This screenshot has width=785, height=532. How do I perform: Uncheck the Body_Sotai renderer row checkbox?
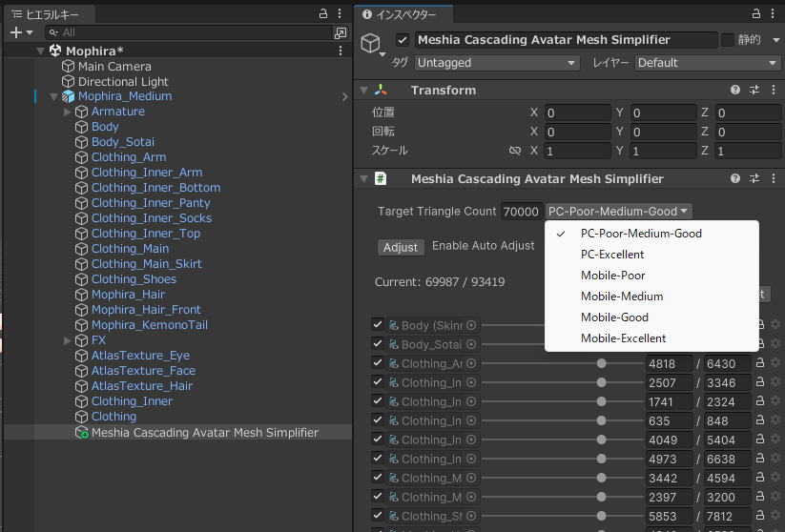click(378, 343)
